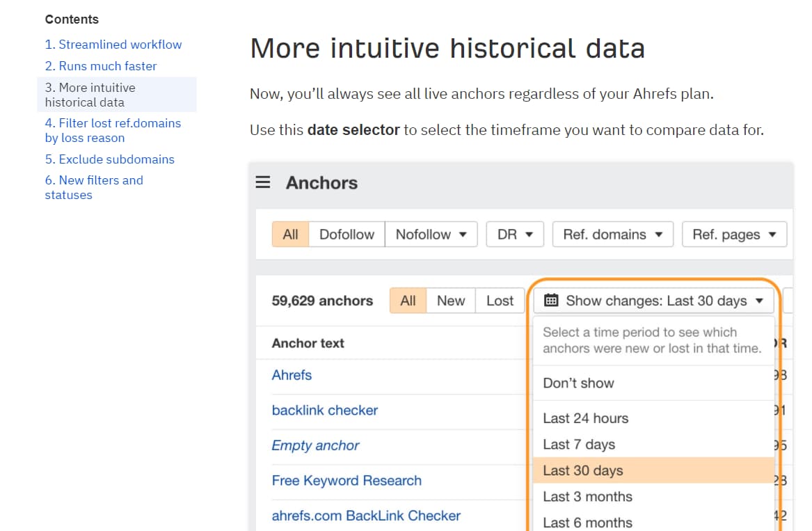Open ahrefs.com BackLink Checker anchor link
812x531 pixels.
coord(366,516)
